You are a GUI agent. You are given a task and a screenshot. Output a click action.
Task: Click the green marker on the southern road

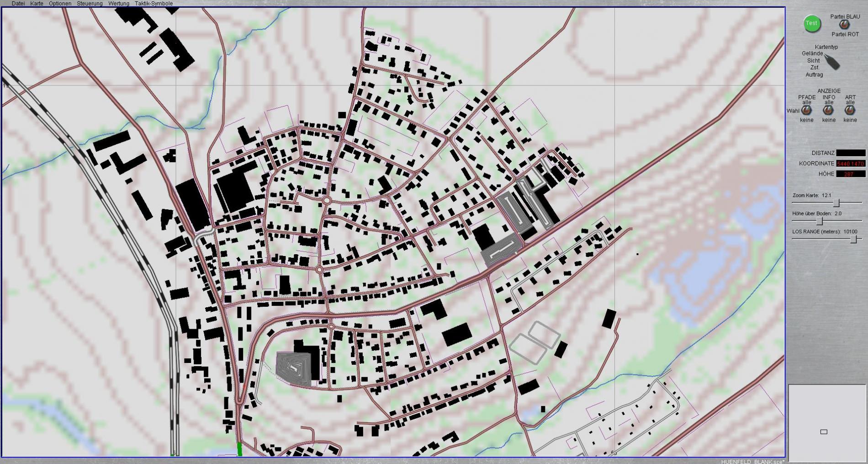coord(239,449)
